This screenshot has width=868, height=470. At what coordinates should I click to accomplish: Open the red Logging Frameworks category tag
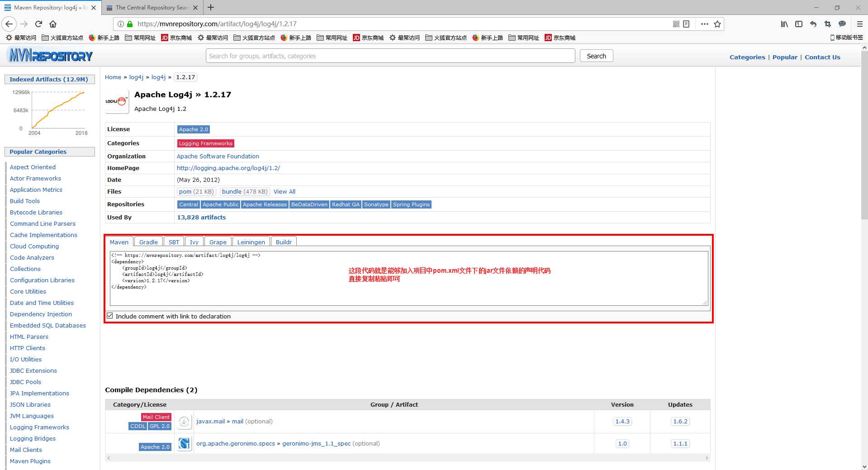coord(205,143)
